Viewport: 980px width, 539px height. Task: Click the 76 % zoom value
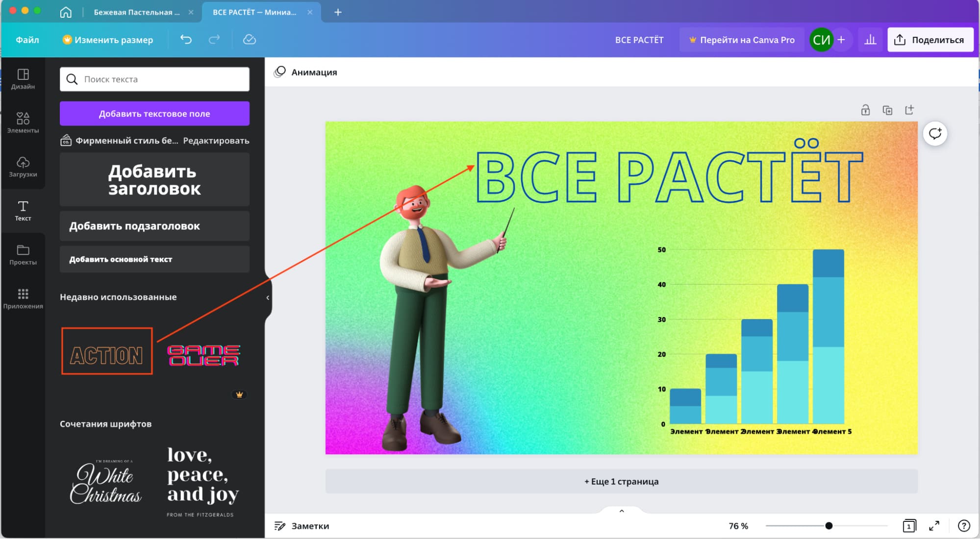point(738,526)
